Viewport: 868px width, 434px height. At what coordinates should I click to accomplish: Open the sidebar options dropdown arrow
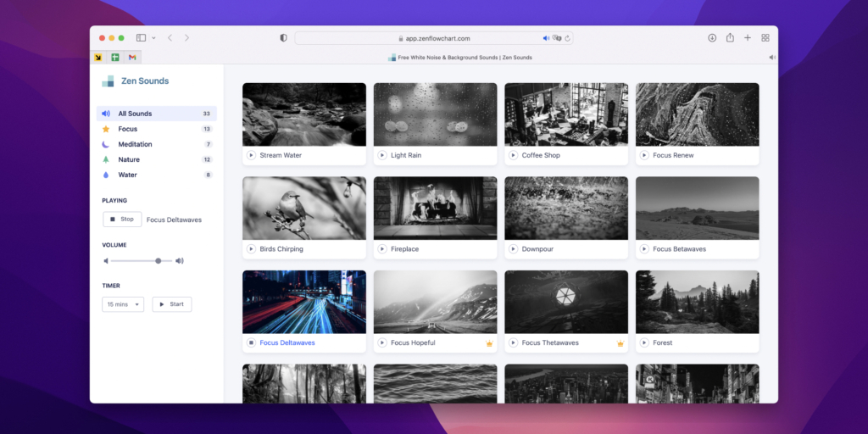(153, 37)
